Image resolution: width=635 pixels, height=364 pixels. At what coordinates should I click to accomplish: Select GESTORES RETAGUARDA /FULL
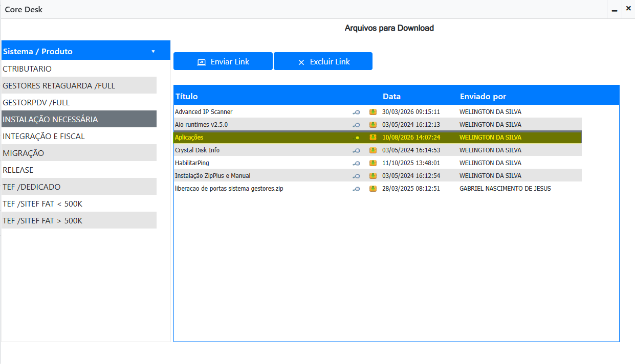click(x=79, y=85)
